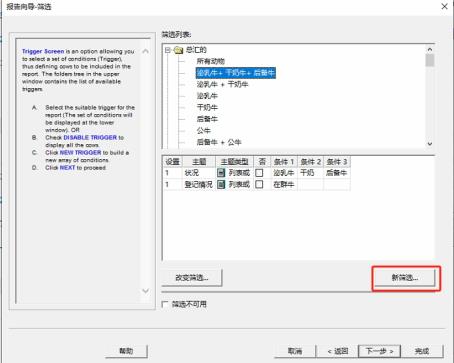Select the 公牛 filter item

point(204,131)
